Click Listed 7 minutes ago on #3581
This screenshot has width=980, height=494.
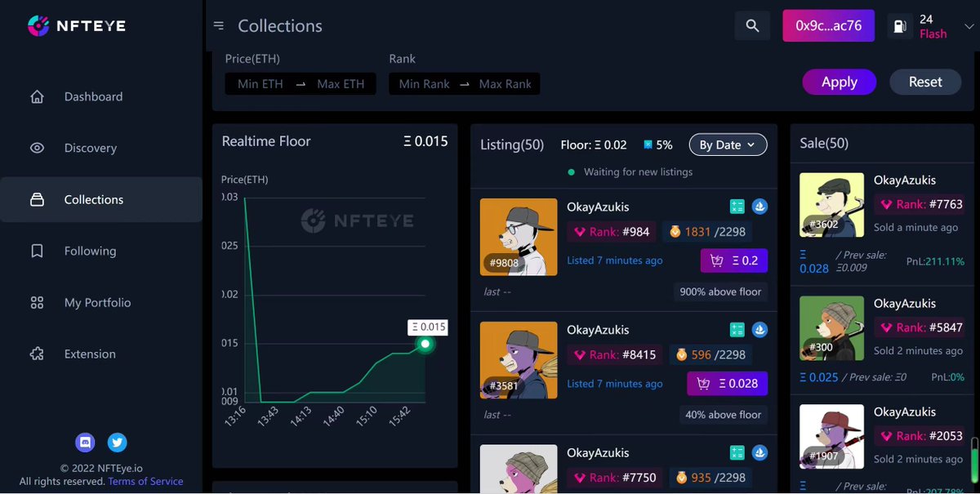[615, 384]
